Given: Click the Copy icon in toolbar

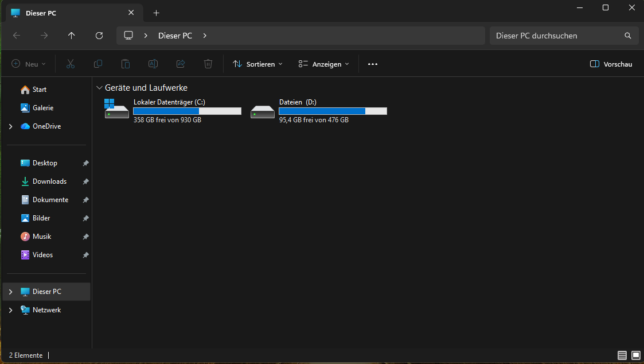Looking at the screenshot, I should 97,64.
